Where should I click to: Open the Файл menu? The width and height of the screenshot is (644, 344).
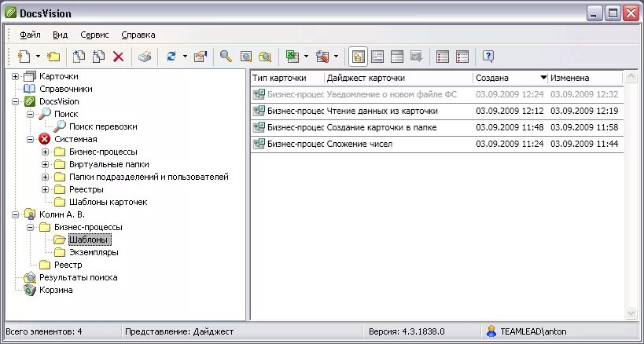(x=30, y=35)
